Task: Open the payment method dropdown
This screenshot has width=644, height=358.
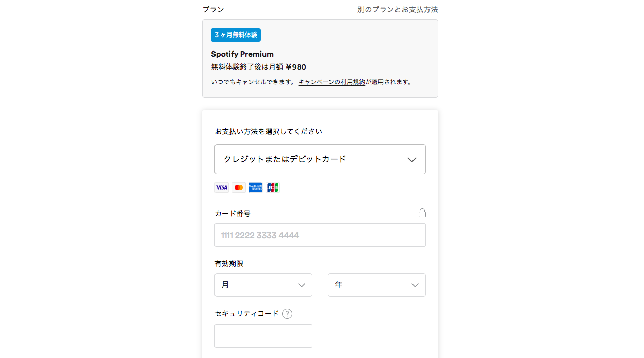Action: (320, 159)
